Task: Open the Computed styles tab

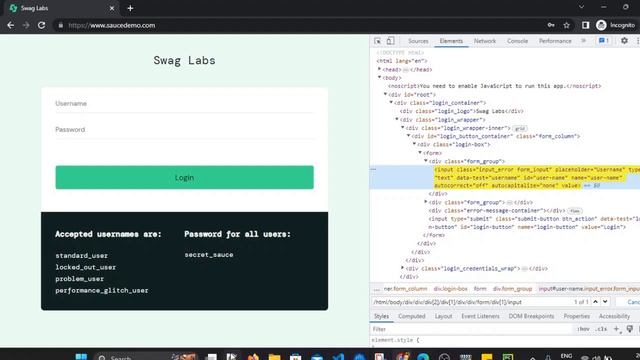Action: point(411,316)
